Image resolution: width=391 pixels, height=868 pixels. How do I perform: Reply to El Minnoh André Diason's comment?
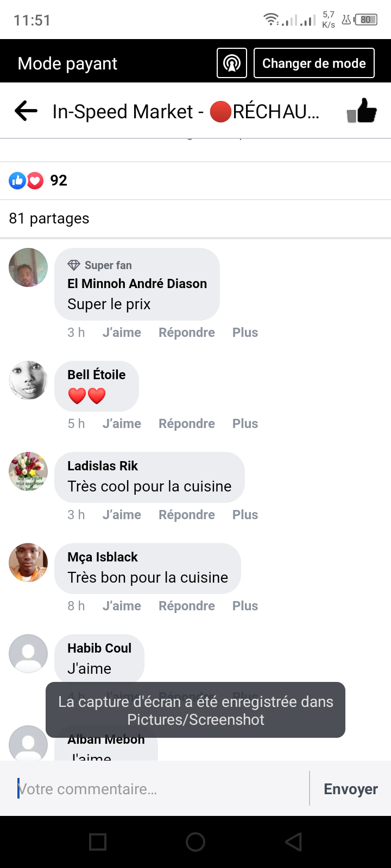(x=186, y=333)
